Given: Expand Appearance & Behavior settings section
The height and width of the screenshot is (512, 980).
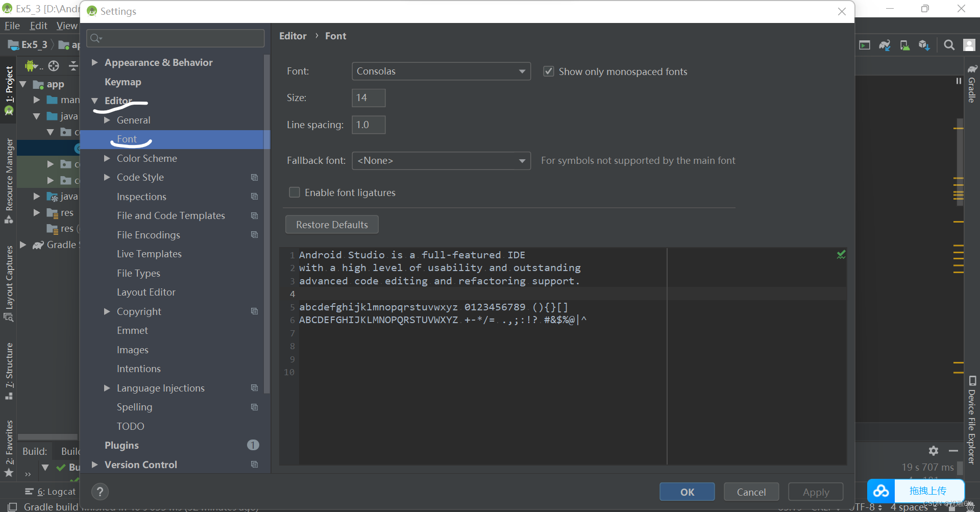Looking at the screenshot, I should (94, 62).
